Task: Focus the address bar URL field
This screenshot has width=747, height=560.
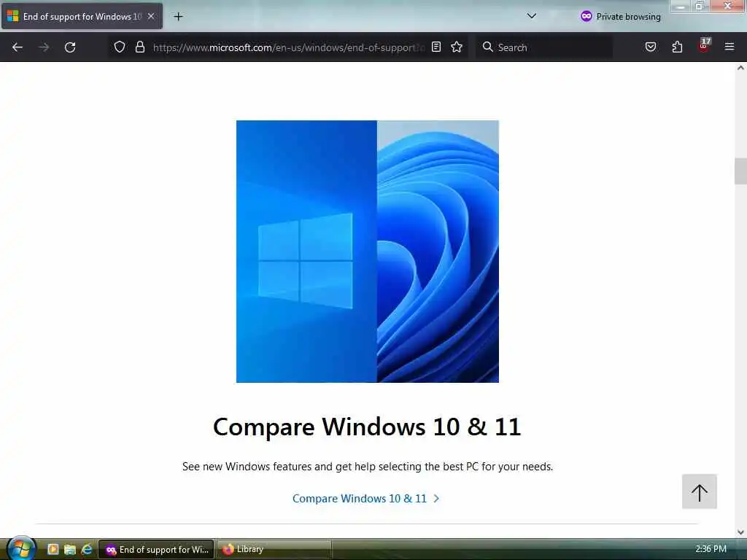Action: pyautogui.click(x=288, y=47)
